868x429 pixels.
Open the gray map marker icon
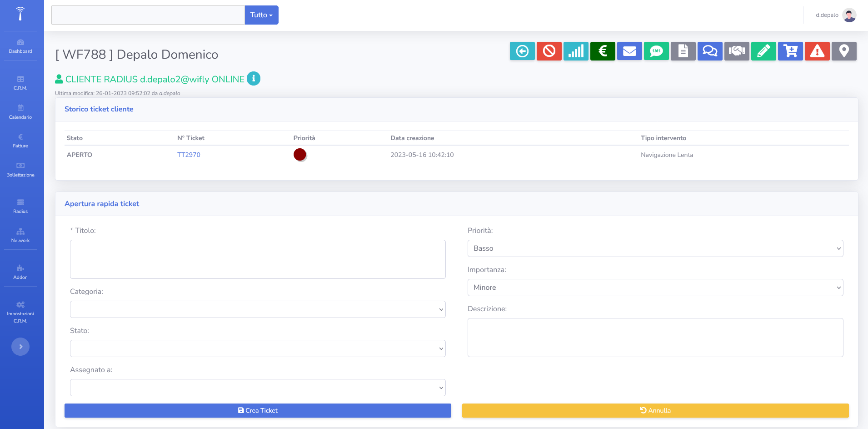pos(844,51)
